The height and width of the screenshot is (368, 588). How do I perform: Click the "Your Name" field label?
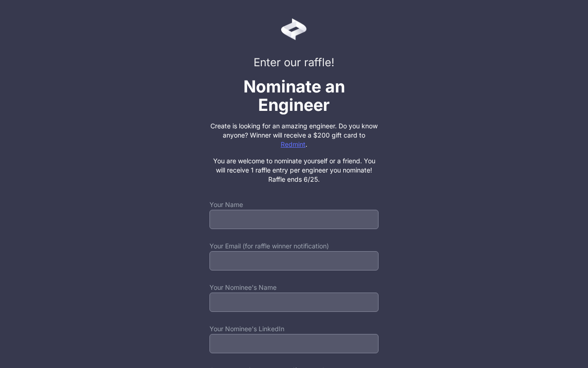pos(226,205)
